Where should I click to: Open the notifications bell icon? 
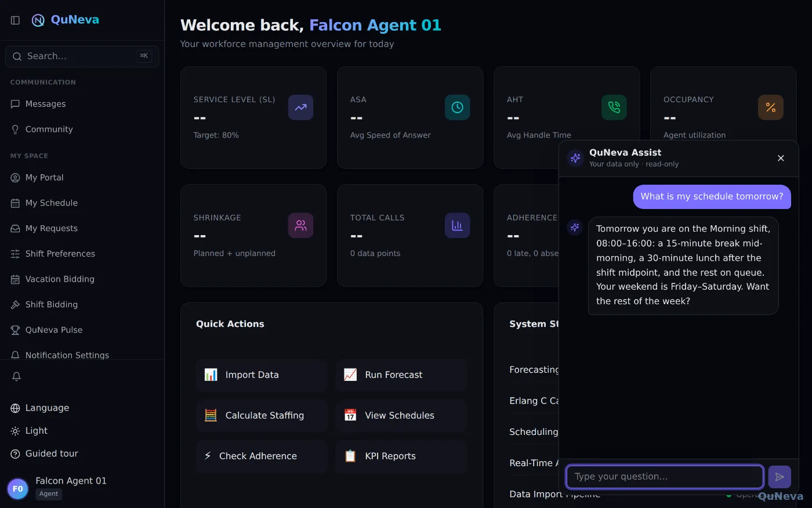(x=16, y=376)
